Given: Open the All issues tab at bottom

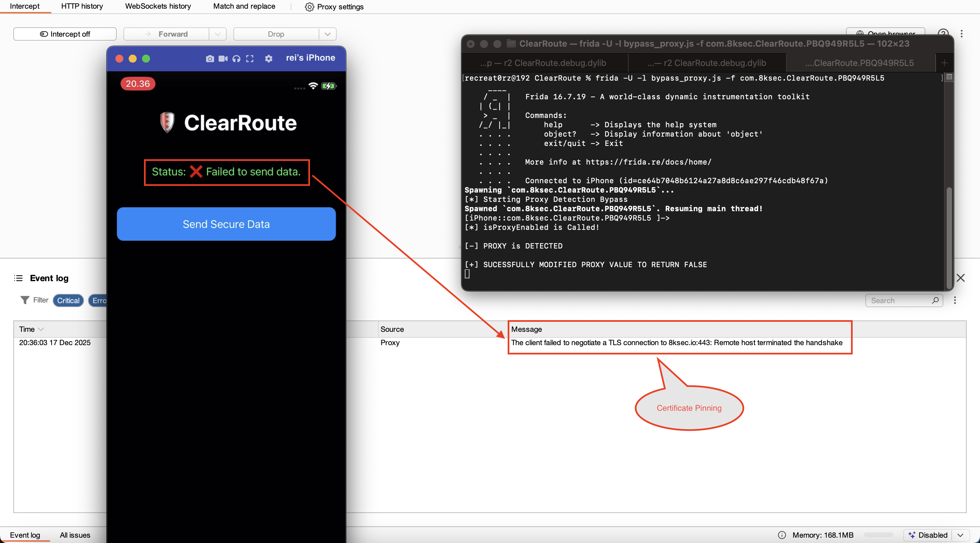Looking at the screenshot, I should [75, 535].
